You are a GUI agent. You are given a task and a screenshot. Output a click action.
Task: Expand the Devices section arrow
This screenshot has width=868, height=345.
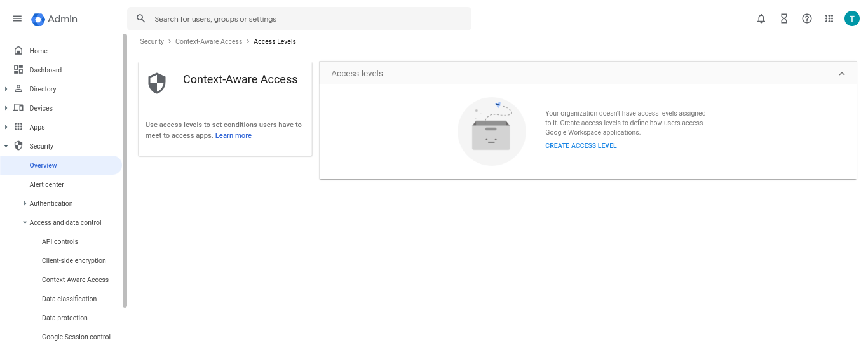coord(6,108)
